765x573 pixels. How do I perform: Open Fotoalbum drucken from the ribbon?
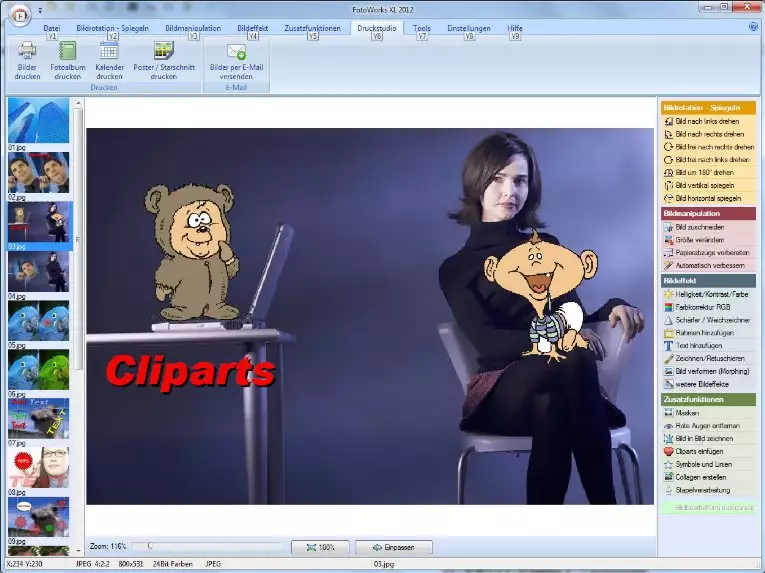[68, 52]
